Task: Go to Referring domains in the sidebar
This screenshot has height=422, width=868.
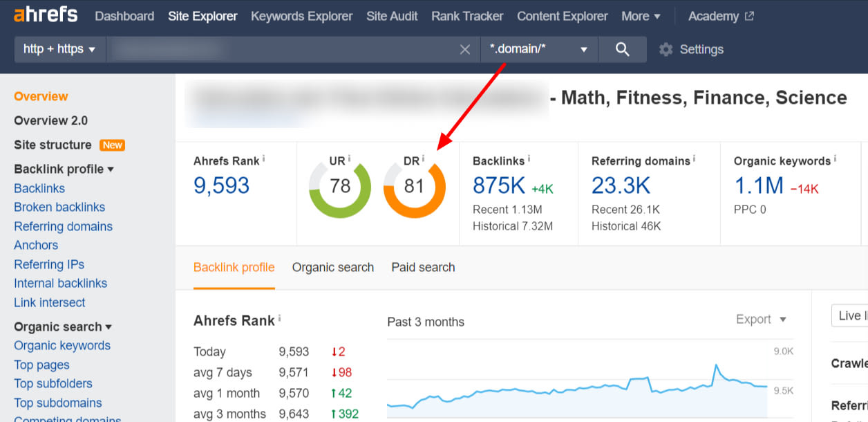Action: [63, 226]
